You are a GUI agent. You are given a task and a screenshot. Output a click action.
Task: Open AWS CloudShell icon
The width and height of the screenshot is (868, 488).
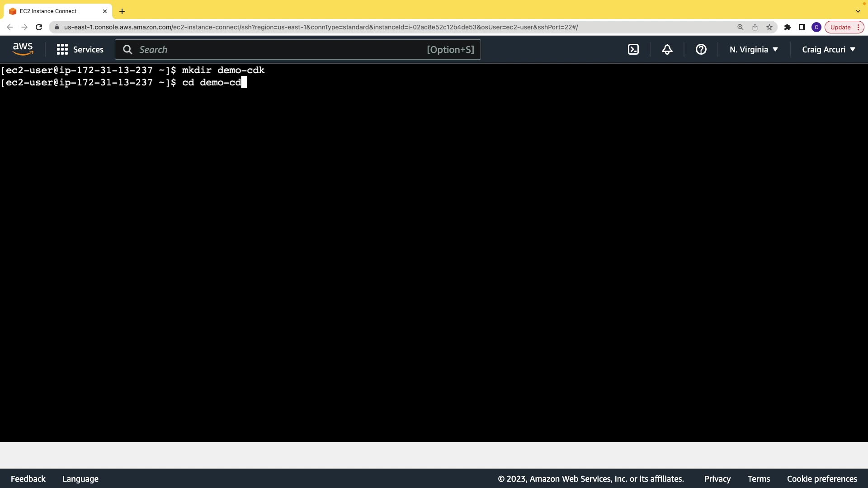[633, 50]
